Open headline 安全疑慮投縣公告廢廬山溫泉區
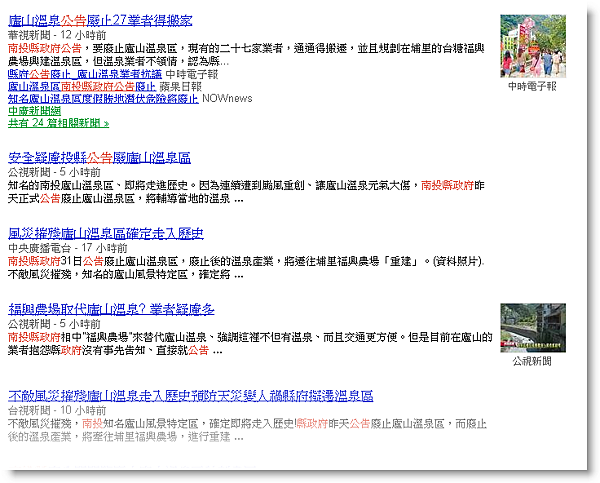This screenshot has height=483, width=600. (99, 158)
